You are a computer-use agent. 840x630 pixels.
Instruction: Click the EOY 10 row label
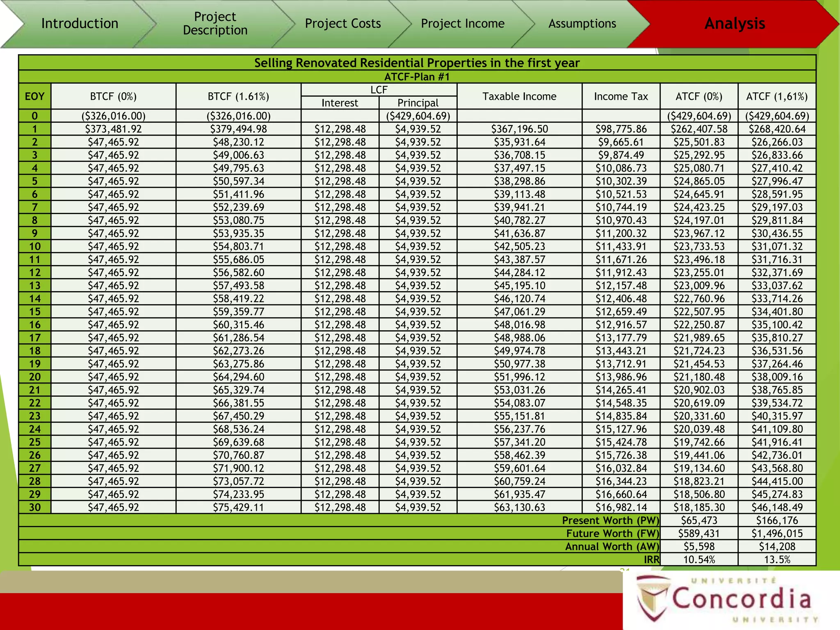[x=35, y=246]
